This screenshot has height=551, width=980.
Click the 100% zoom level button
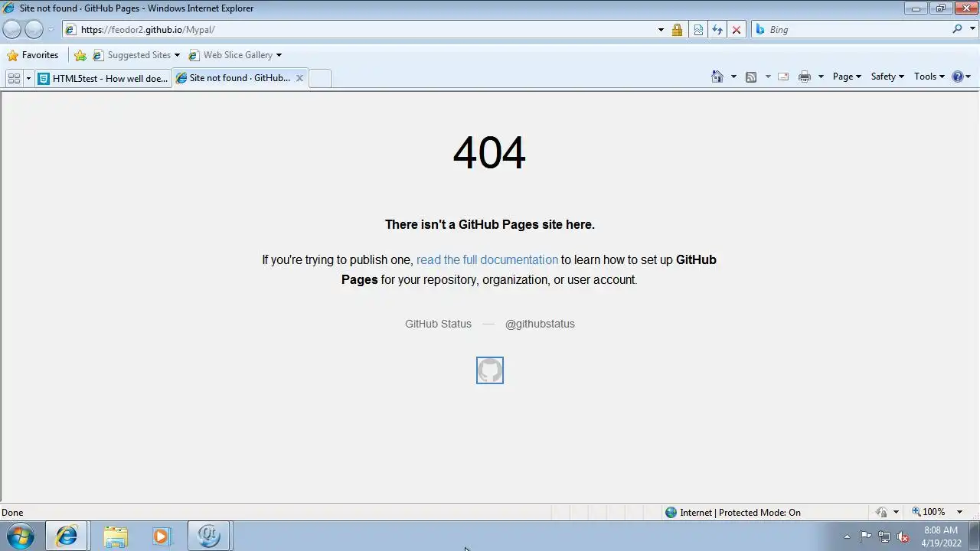coord(928,512)
